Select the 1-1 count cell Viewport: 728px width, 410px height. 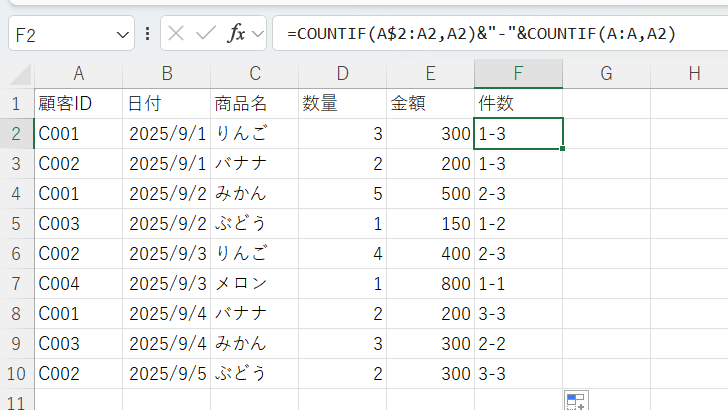coord(519,284)
